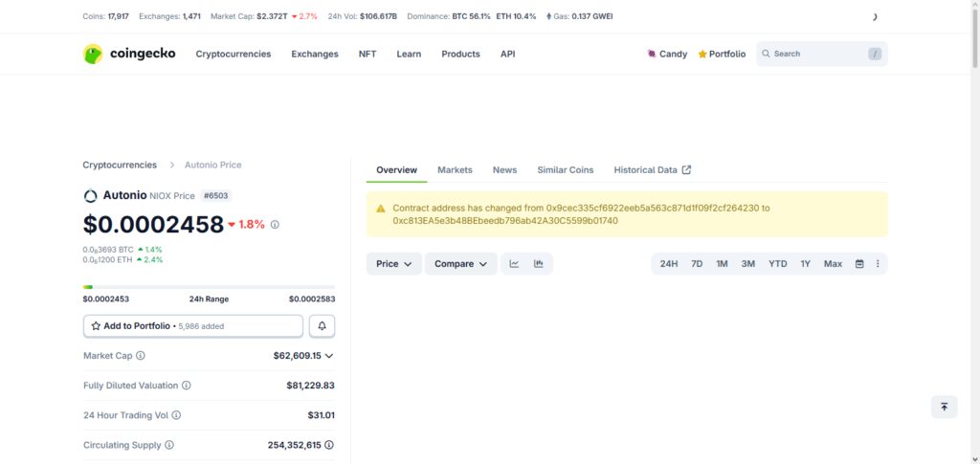Click the CoinGecko logo
This screenshot has width=980, height=464.
tap(129, 54)
